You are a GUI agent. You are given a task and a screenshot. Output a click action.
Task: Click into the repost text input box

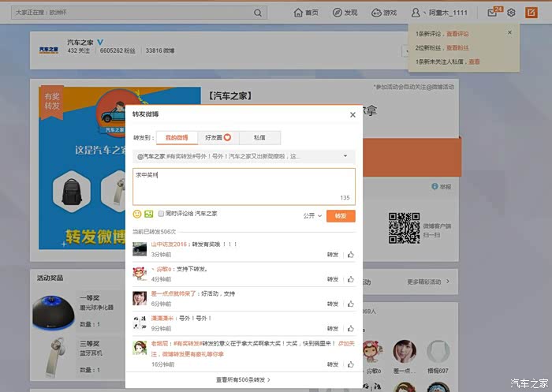coord(243,186)
